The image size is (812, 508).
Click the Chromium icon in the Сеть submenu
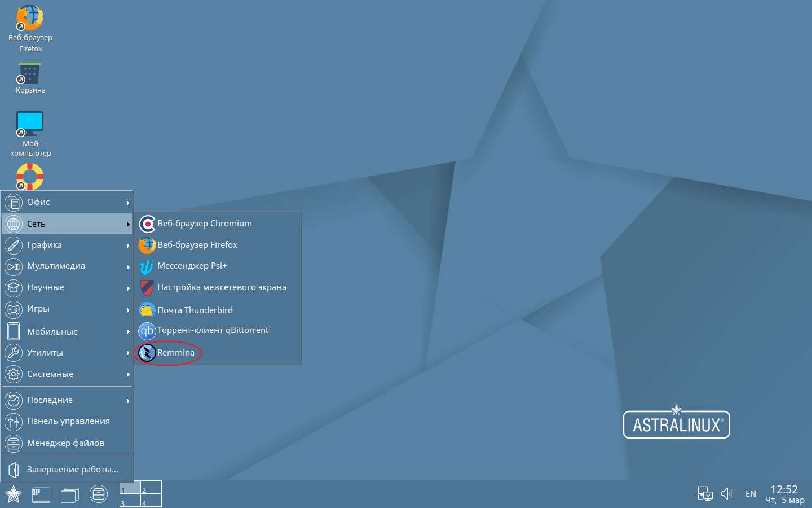[147, 224]
